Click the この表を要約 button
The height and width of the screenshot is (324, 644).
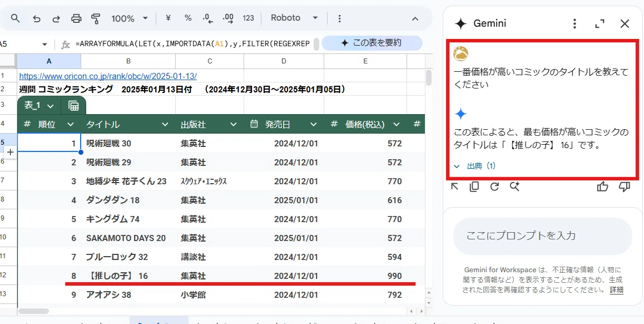[371, 43]
